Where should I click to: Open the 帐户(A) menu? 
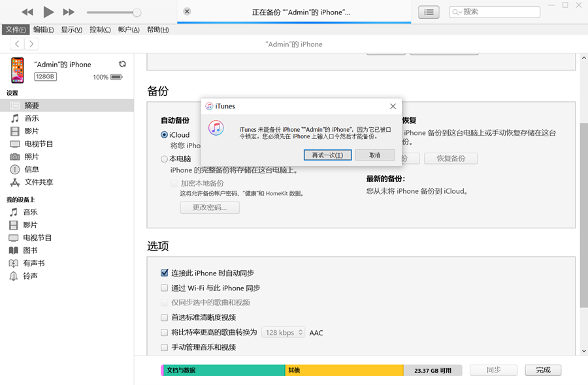coord(129,29)
